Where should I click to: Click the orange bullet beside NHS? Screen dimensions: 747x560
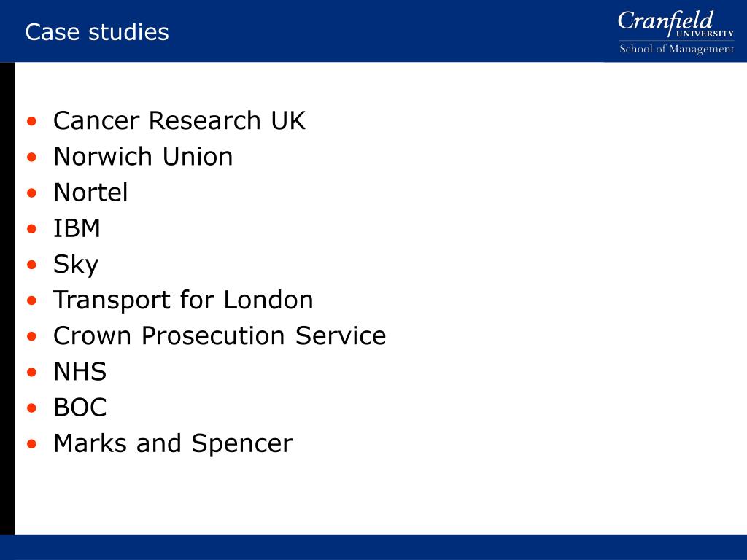[32, 372]
